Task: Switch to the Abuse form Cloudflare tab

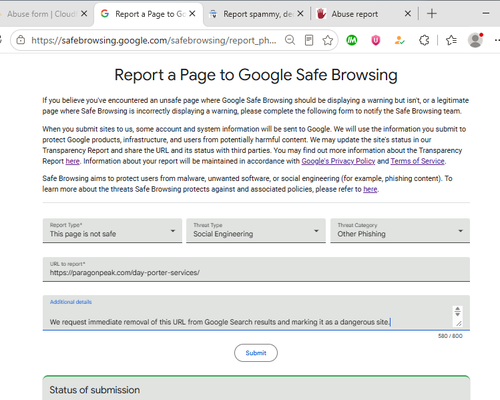Action: [x=42, y=14]
